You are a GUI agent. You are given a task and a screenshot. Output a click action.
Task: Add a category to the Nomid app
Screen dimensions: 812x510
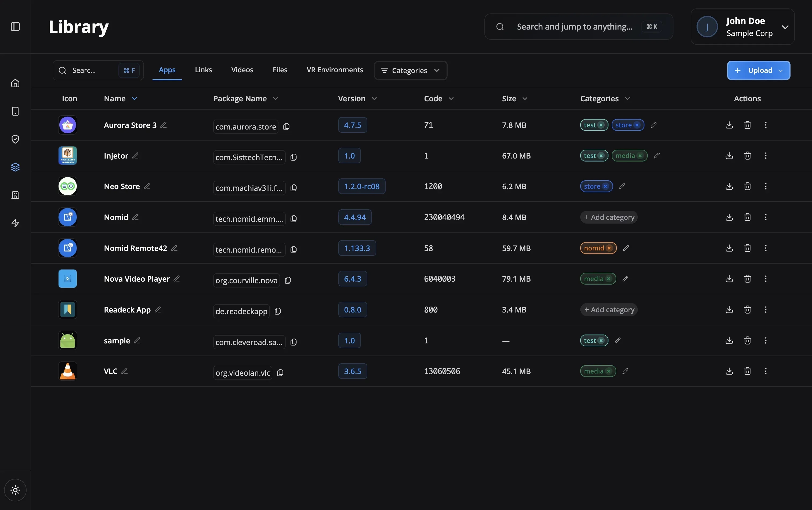click(x=609, y=217)
